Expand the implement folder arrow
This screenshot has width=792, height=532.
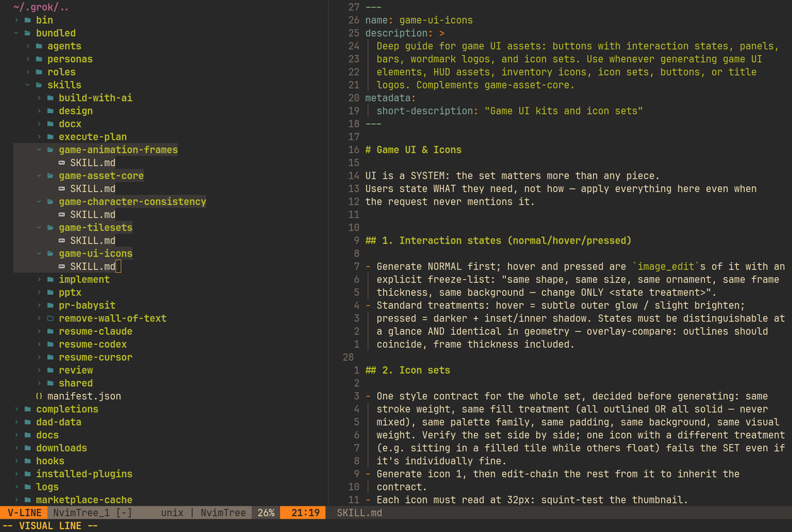40,280
